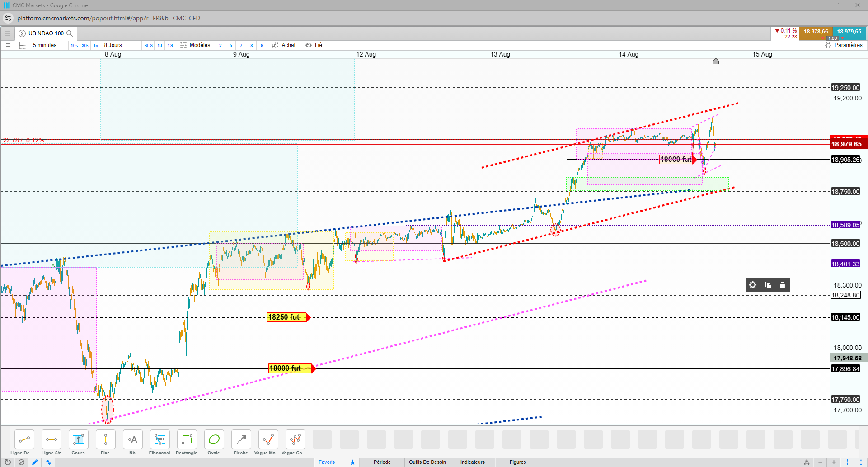The image size is (868, 467).
Task: Pick the Rectangle drawing tool
Action: point(187,443)
